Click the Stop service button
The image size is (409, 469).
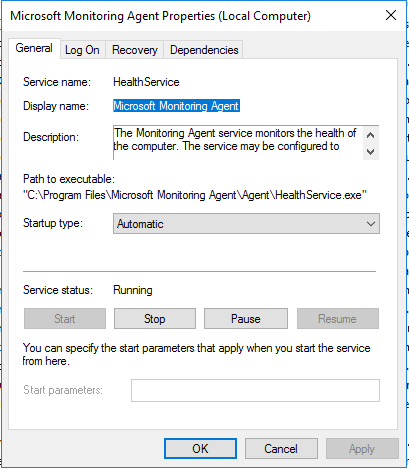tap(155, 319)
